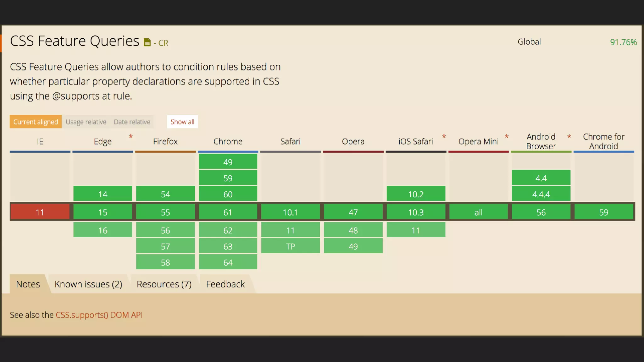Switch to Date relative view
Image resolution: width=644 pixels, height=362 pixels.
coord(132,122)
